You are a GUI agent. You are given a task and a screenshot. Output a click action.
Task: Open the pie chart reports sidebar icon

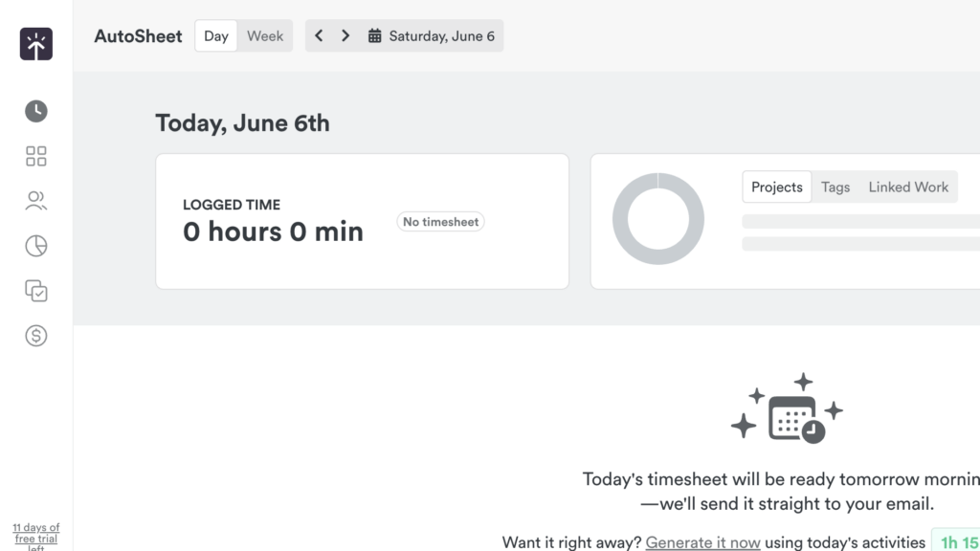coord(36,246)
